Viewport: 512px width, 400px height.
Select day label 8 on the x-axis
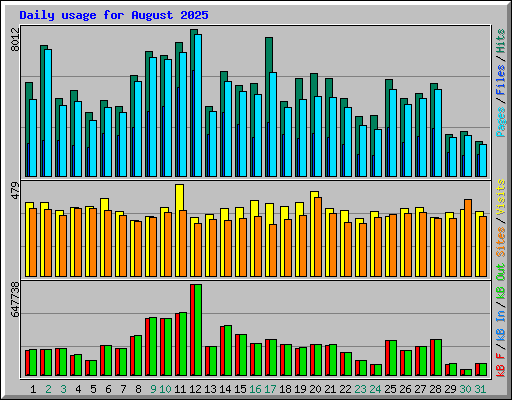pos(138,389)
